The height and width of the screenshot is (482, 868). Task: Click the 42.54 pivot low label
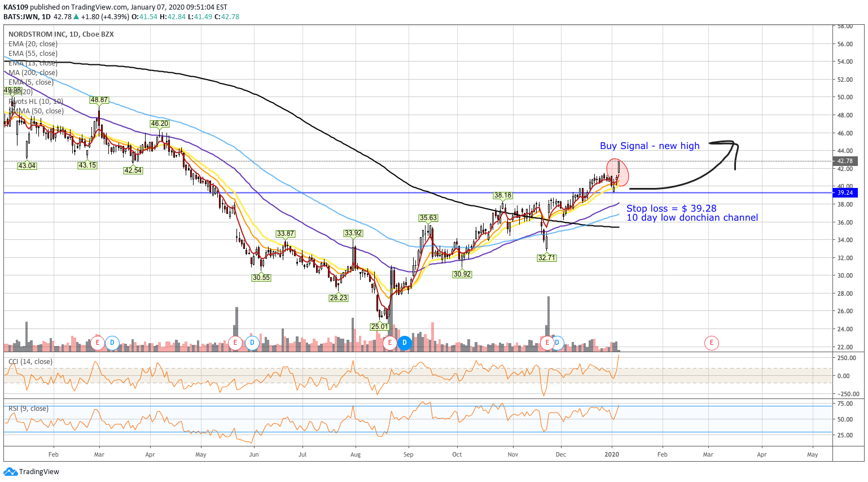point(133,170)
